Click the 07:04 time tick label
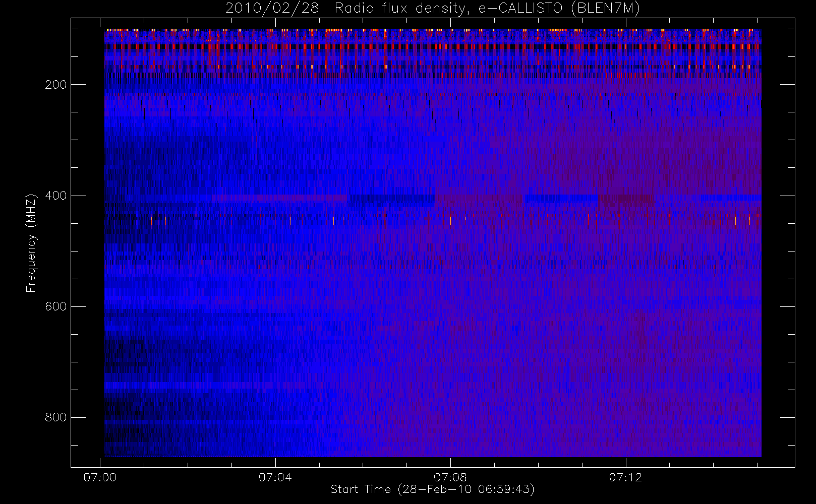 [x=275, y=477]
